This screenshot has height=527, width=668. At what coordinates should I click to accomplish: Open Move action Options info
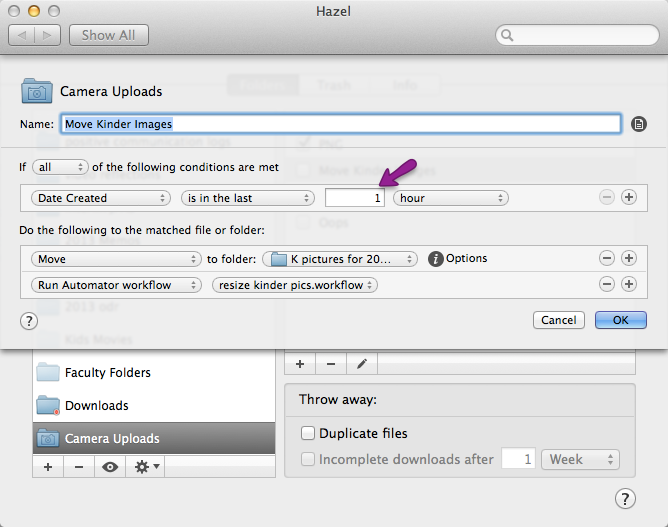[x=435, y=259]
